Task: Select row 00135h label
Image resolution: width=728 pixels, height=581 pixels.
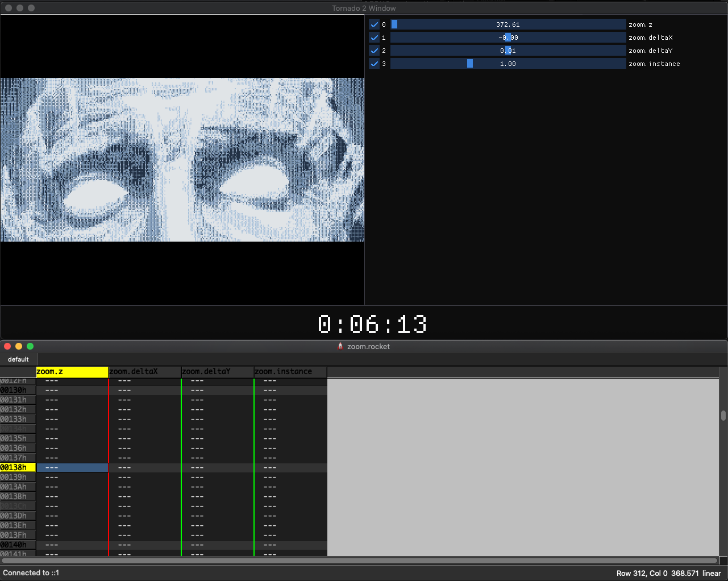Action: pyautogui.click(x=18, y=438)
